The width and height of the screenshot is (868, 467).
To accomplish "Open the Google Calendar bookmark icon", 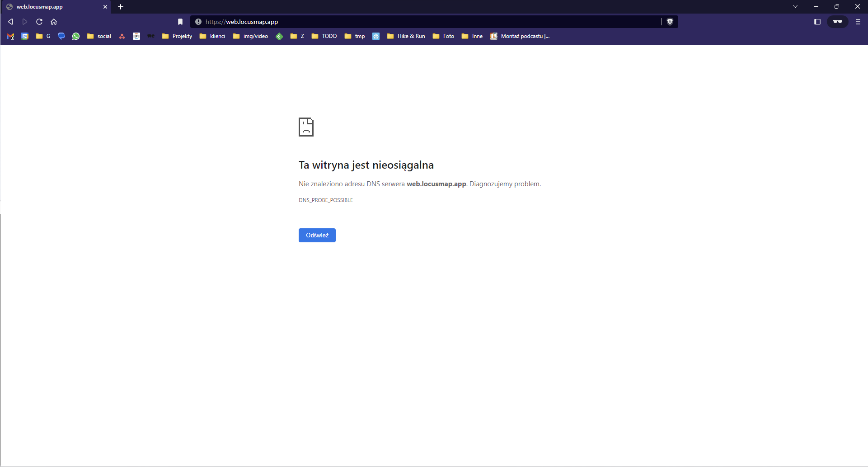I will pos(25,36).
